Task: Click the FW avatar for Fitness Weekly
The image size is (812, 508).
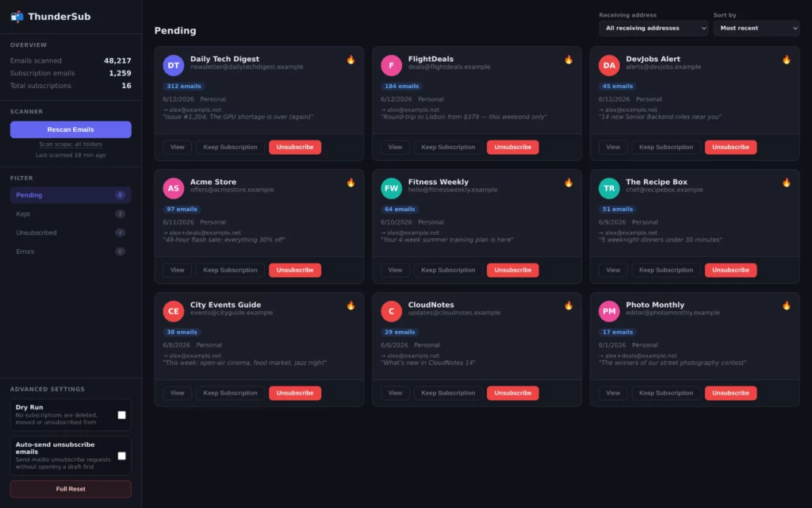Action: (x=391, y=188)
